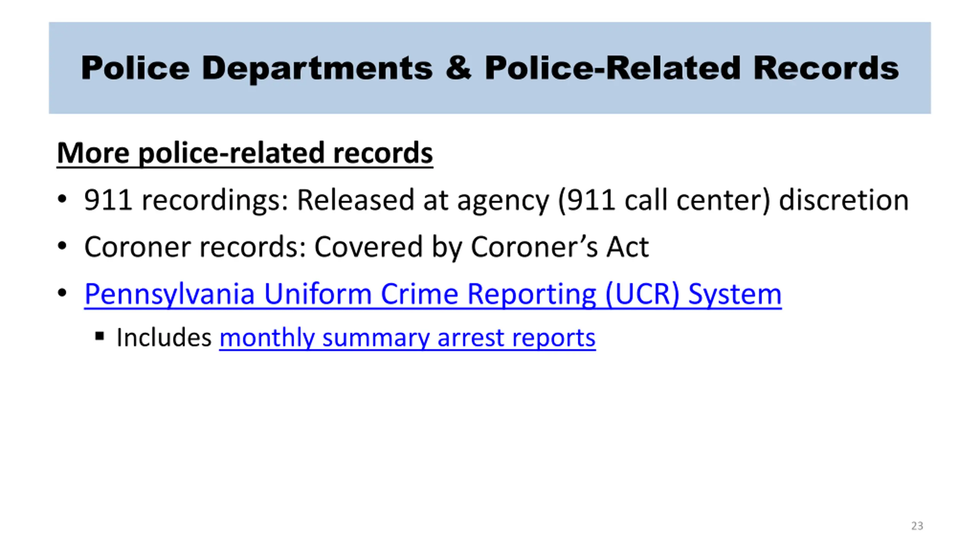Click the slide title Police Departments heading
Viewport: 980px width, 551px height.
[x=490, y=68]
